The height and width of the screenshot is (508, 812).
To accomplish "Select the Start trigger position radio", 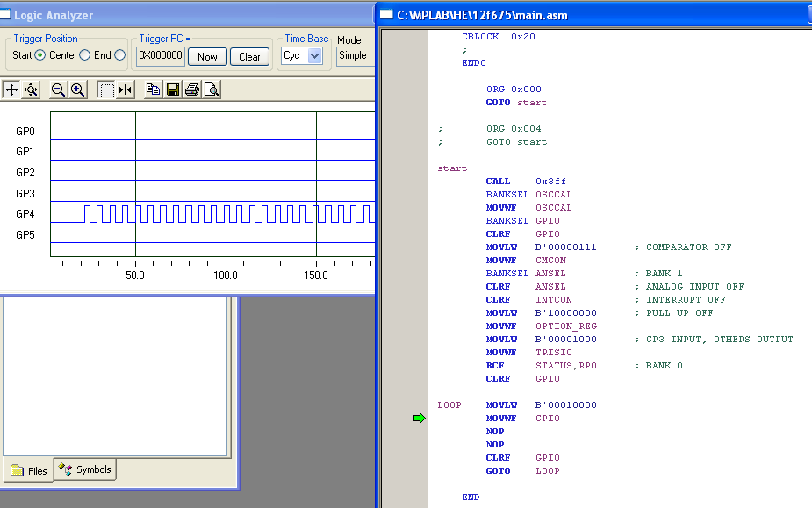I will click(40, 55).
